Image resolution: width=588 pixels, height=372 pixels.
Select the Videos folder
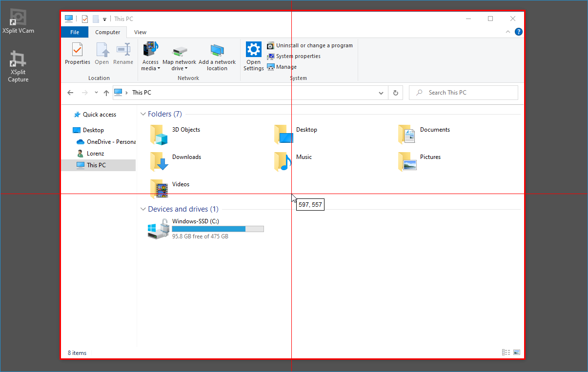tap(170, 188)
